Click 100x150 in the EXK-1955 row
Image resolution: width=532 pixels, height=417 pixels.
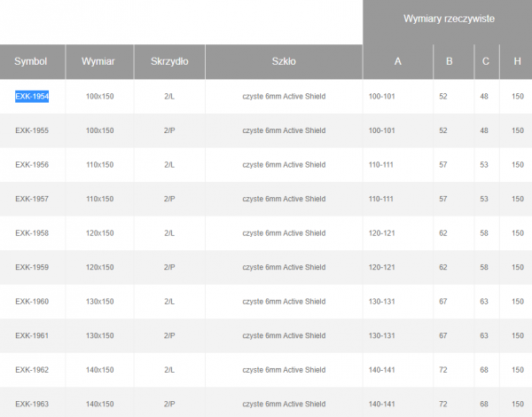[99, 130]
